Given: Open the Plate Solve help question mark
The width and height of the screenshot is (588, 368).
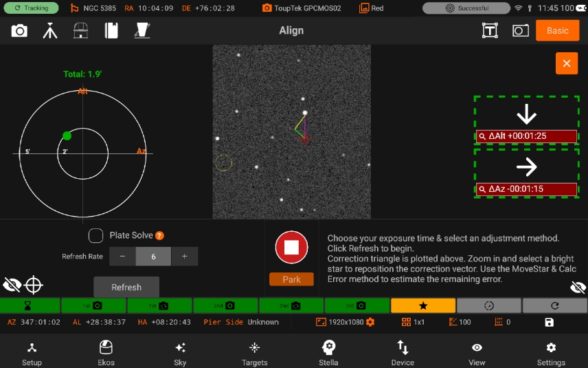Looking at the screenshot, I should click(x=160, y=236).
